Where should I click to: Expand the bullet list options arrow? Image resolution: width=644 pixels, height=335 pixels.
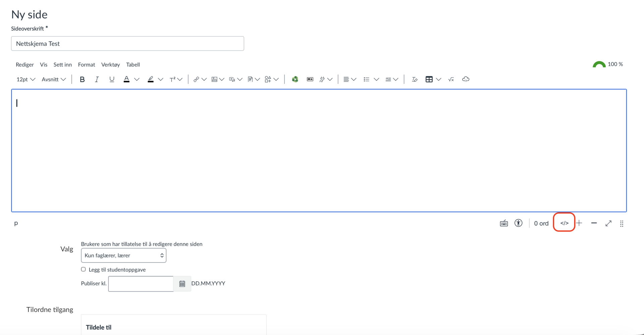click(376, 79)
